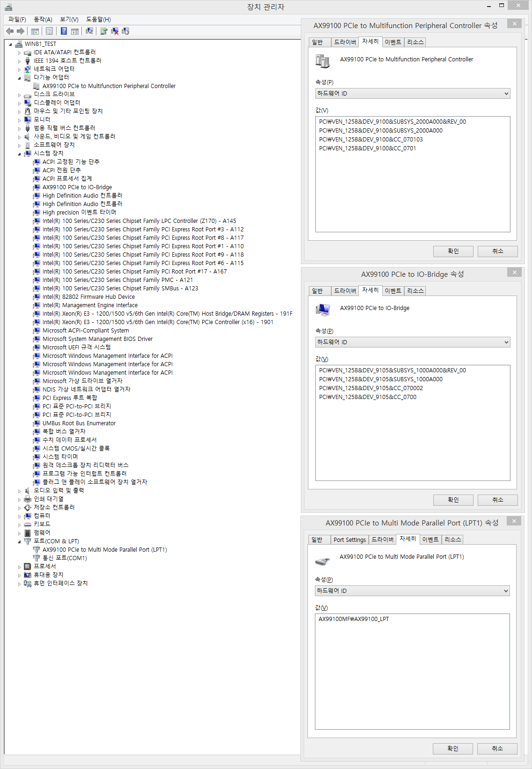Expand the IDE ATA/ATAPI 컨트롤러 category
The image size is (532, 769).
click(19, 52)
